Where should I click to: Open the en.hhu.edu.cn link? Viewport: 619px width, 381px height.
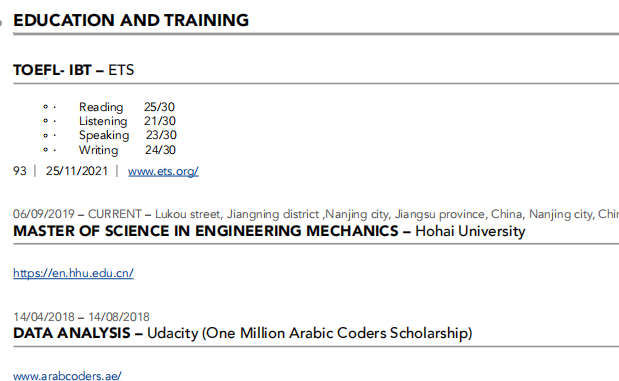[73, 273]
